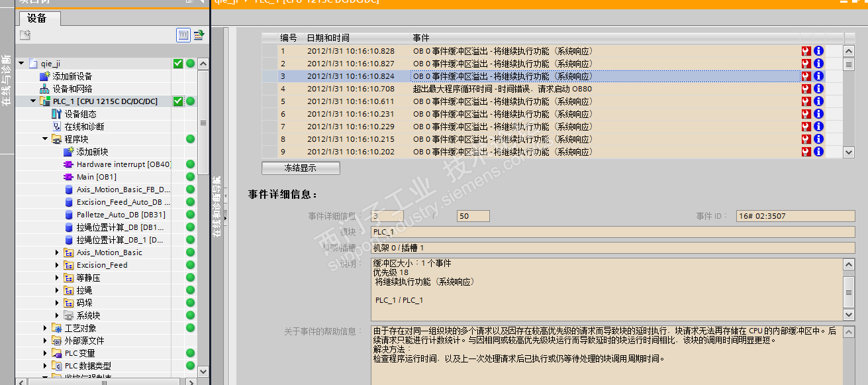
Task: Click the Palletze_Auto_DB [DB31] database icon
Action: [x=69, y=215]
